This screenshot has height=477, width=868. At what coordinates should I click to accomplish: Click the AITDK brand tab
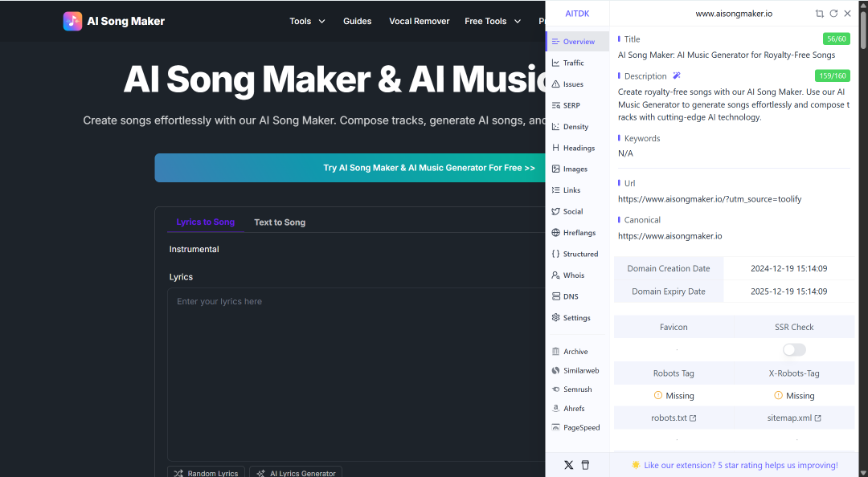[x=577, y=14]
